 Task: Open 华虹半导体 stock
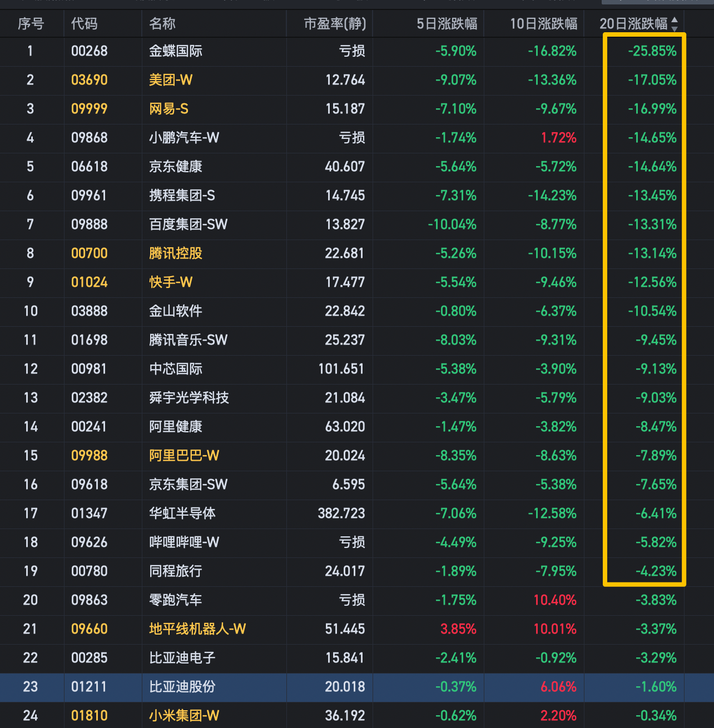(182, 513)
